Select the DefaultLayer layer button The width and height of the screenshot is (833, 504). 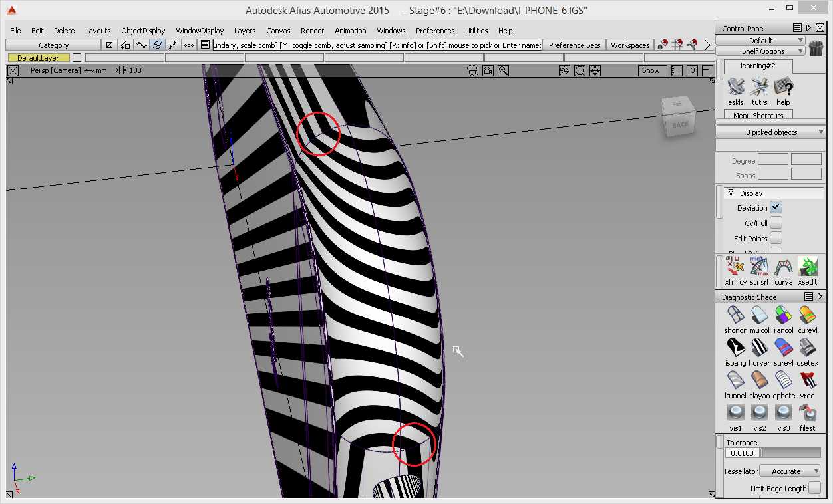[38, 58]
